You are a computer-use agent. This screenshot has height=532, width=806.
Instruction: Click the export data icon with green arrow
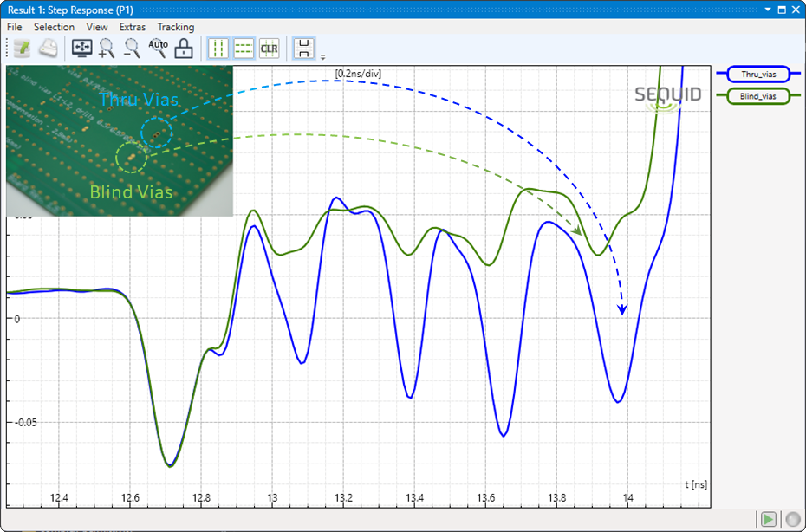(22, 49)
